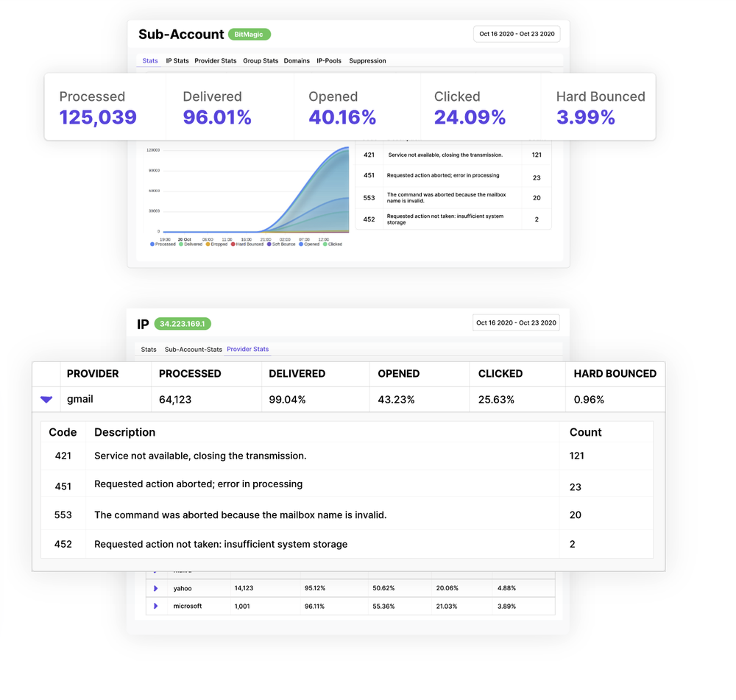The width and height of the screenshot is (736, 700).
Task: Switch to the IP Stats tab
Action: click(177, 61)
